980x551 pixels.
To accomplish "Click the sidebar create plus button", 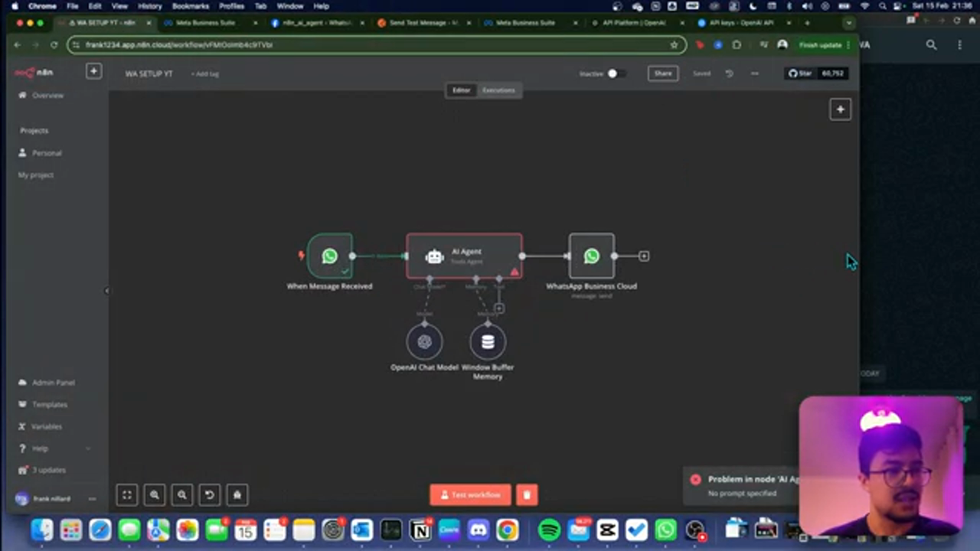I will [x=93, y=71].
